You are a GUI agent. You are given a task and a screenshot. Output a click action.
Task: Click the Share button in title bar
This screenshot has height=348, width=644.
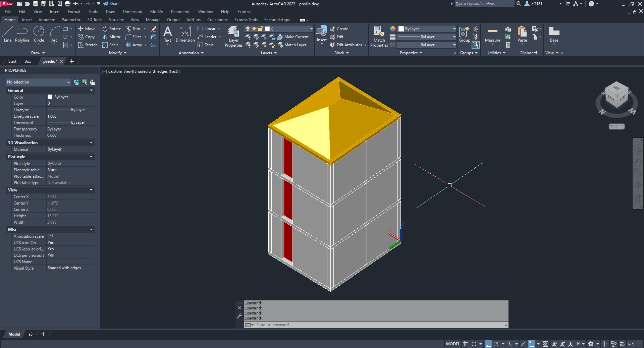pyautogui.click(x=111, y=4)
